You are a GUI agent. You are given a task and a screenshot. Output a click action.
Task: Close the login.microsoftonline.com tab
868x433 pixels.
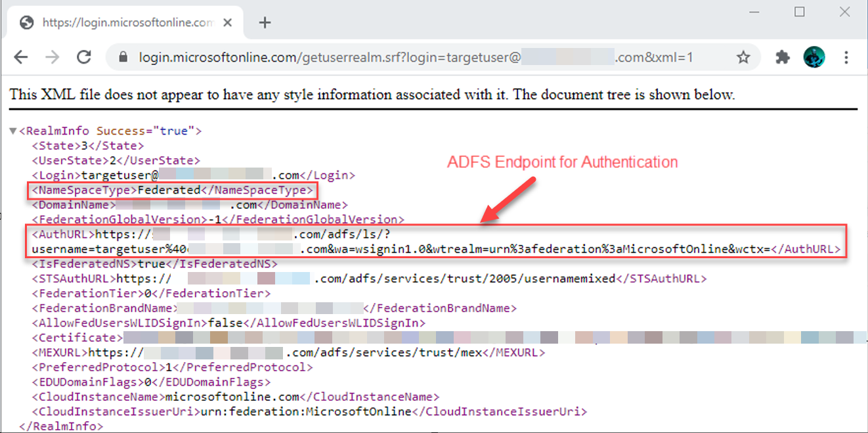228,22
